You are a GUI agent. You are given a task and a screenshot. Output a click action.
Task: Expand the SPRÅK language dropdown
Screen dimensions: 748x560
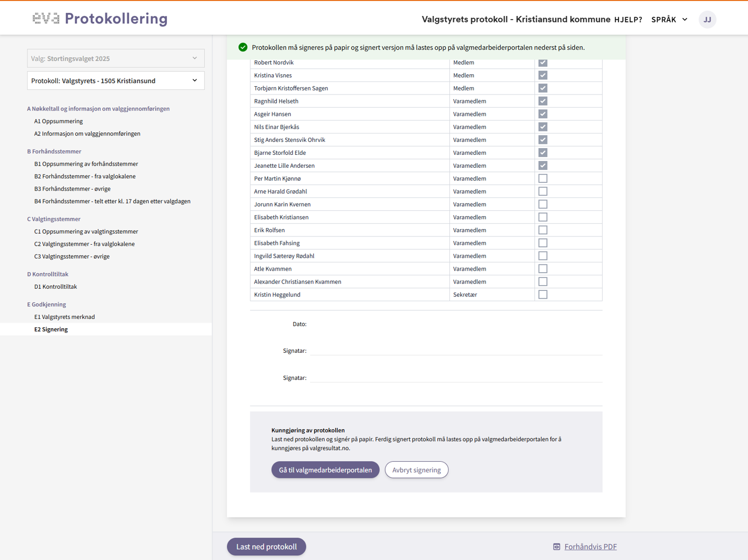(669, 20)
